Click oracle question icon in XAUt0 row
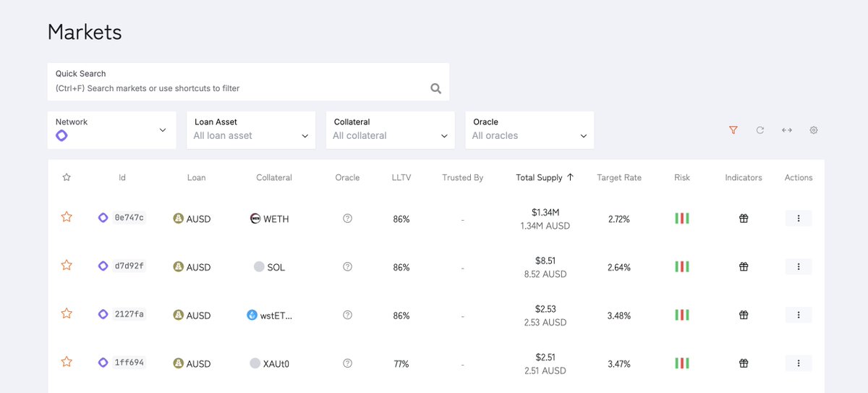This screenshot has width=868, height=393. pos(347,363)
